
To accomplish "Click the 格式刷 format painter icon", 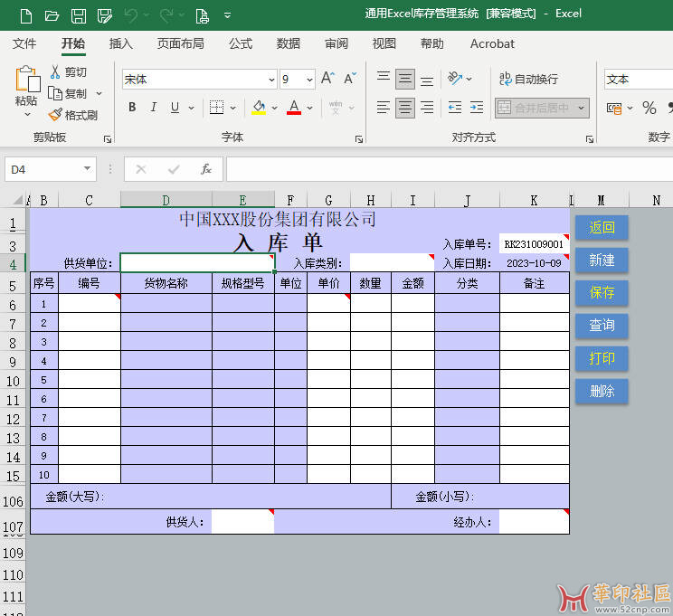I will point(55,115).
